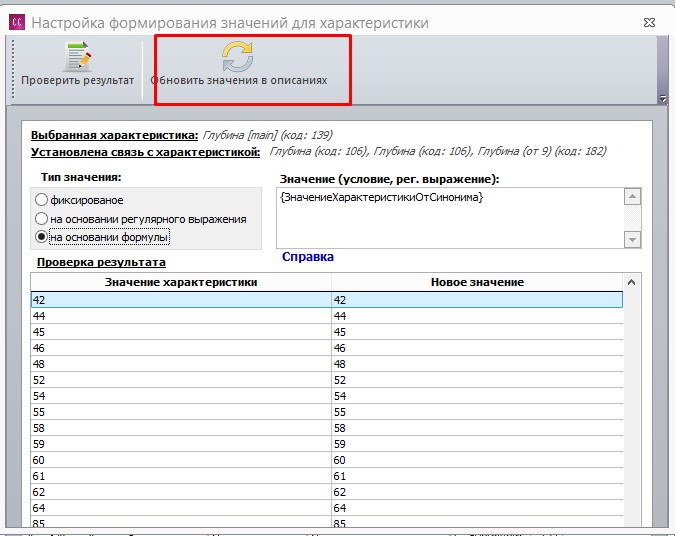675x536 pixels.
Task: Select на основании регулярного выражения option
Action: pos(41,219)
